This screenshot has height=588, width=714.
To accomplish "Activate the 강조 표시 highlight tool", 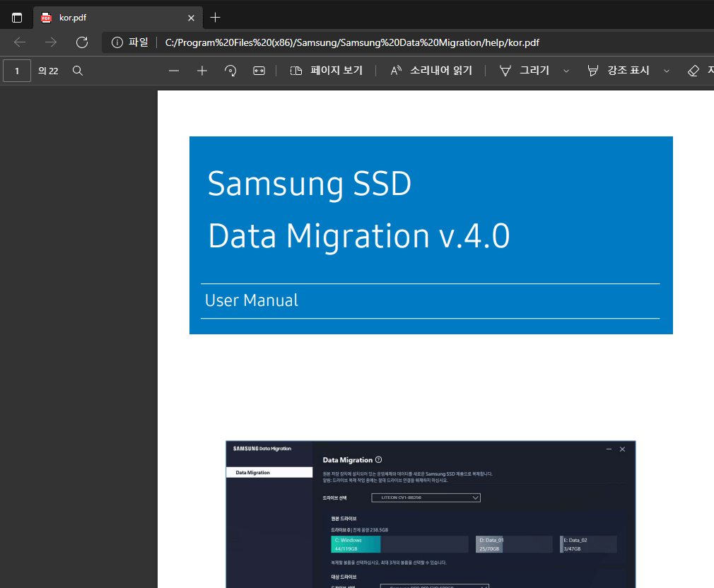I will tap(619, 71).
